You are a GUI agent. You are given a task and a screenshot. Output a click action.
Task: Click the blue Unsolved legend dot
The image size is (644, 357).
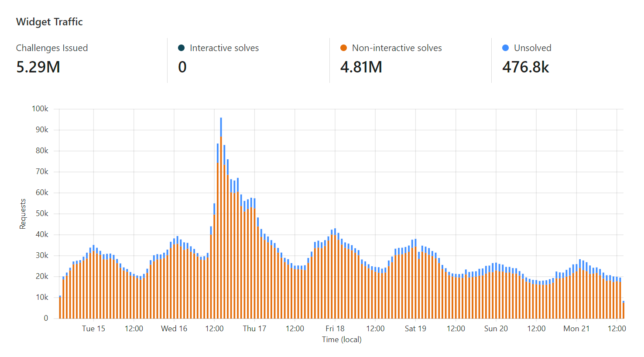505,48
